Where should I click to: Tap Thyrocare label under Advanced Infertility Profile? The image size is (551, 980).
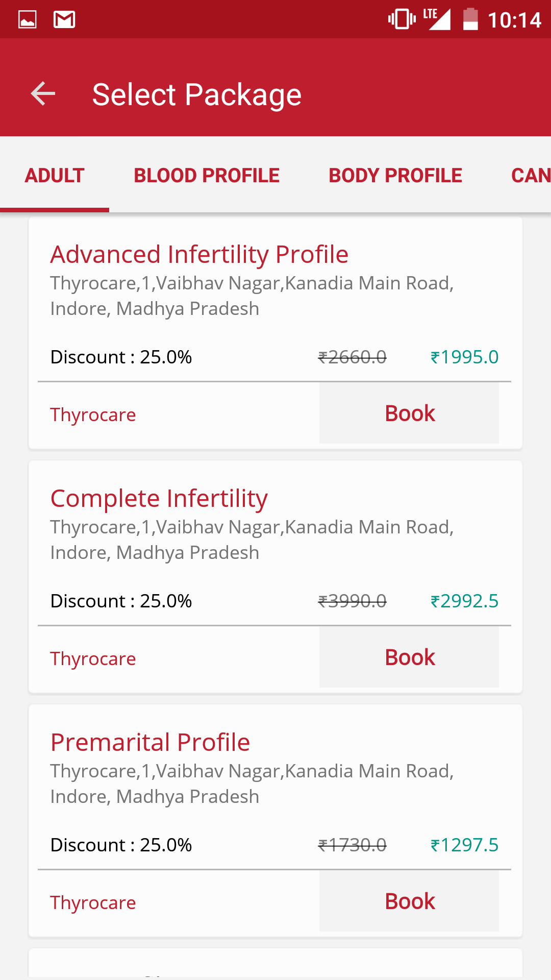pos(93,415)
